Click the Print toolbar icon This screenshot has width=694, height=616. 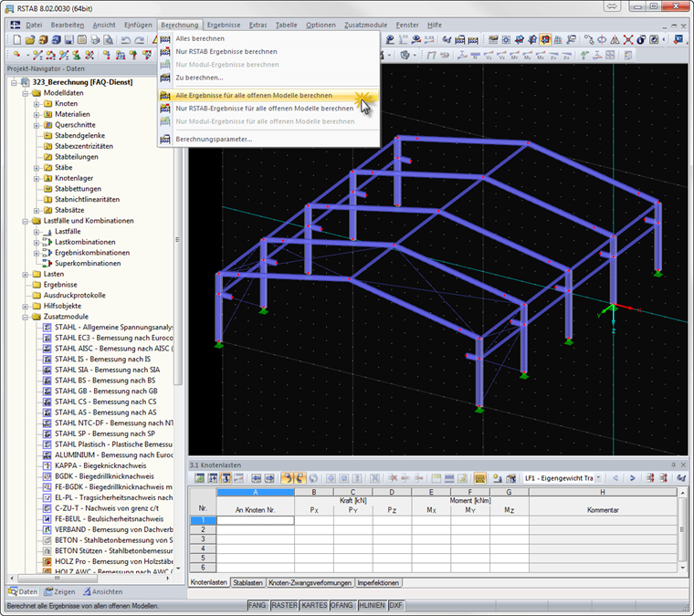[93, 40]
